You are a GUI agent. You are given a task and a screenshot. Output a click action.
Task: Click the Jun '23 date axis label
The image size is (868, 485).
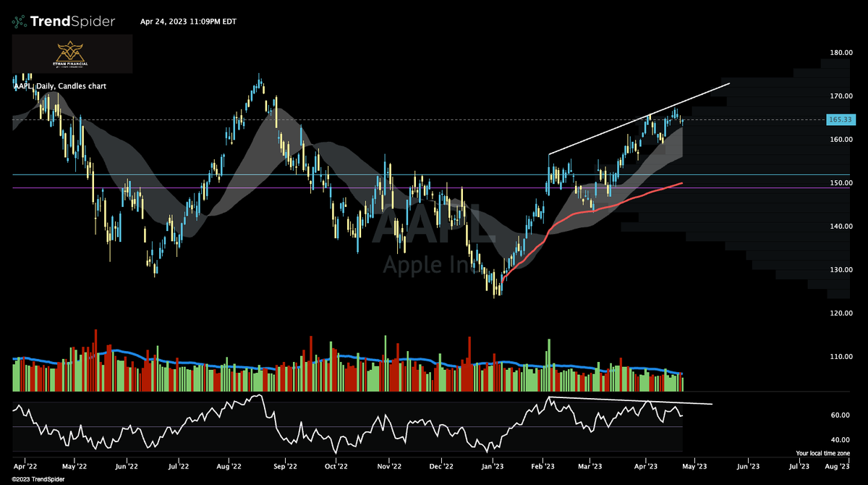click(747, 468)
